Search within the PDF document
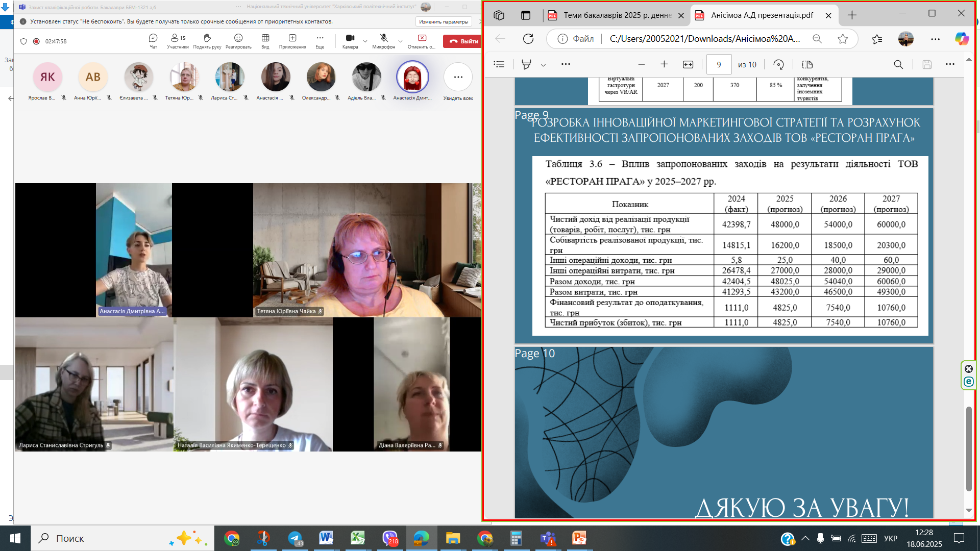Viewport: 980px width, 551px height. pos(898,64)
